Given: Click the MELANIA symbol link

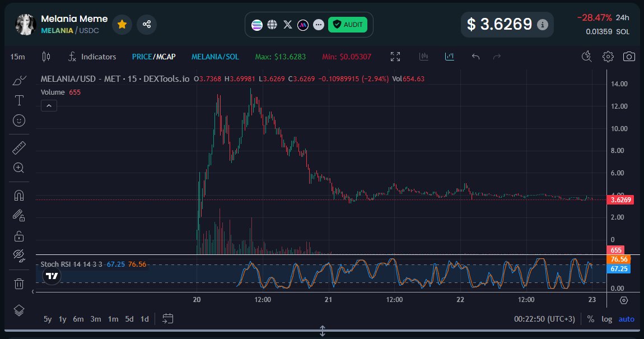Looking at the screenshot, I should pyautogui.click(x=57, y=30).
